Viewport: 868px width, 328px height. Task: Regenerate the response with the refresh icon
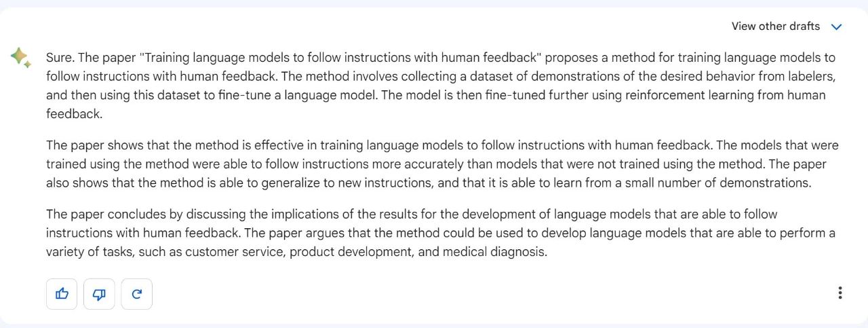(137, 294)
